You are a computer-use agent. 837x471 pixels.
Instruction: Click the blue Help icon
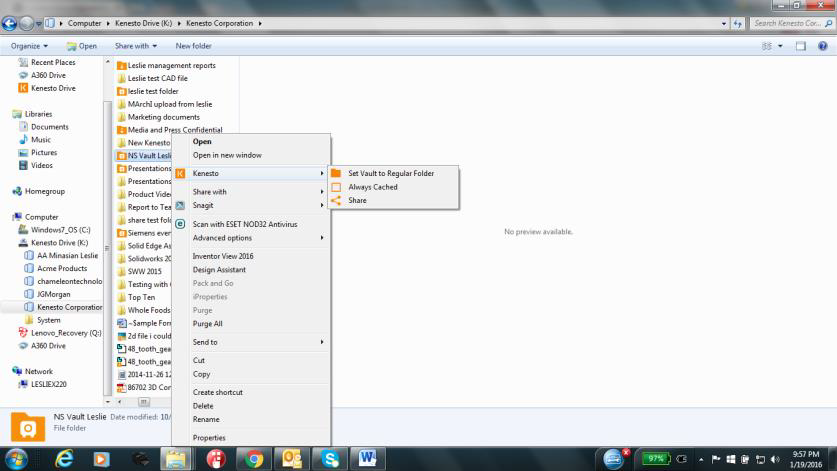point(823,46)
